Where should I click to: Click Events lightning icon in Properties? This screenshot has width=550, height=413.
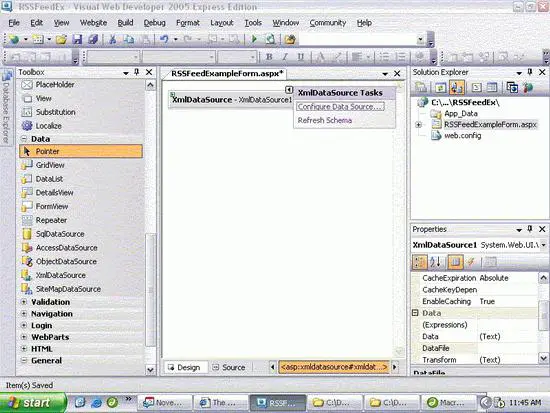pyautogui.click(x=471, y=262)
